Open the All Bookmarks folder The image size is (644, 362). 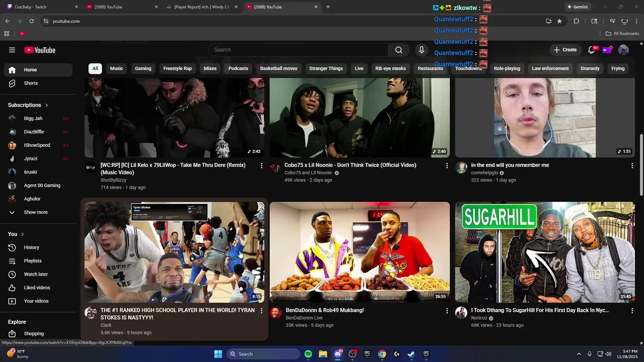pos(622,34)
